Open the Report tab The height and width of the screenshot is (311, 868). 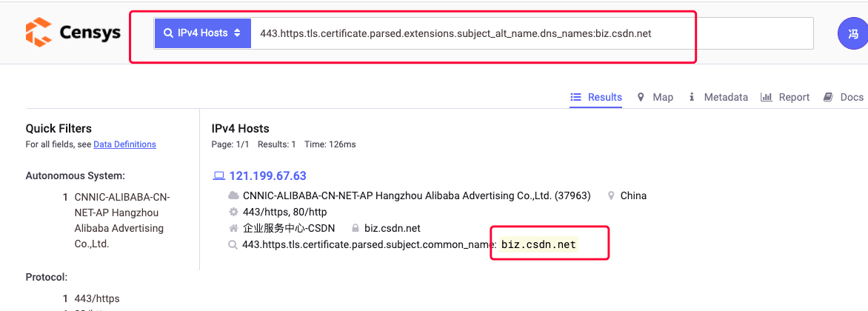click(785, 98)
